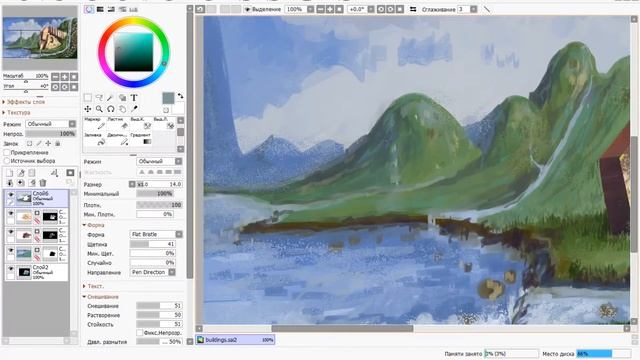Swap foreground and background colors
Screen dimensions: 640x360
tap(180, 96)
